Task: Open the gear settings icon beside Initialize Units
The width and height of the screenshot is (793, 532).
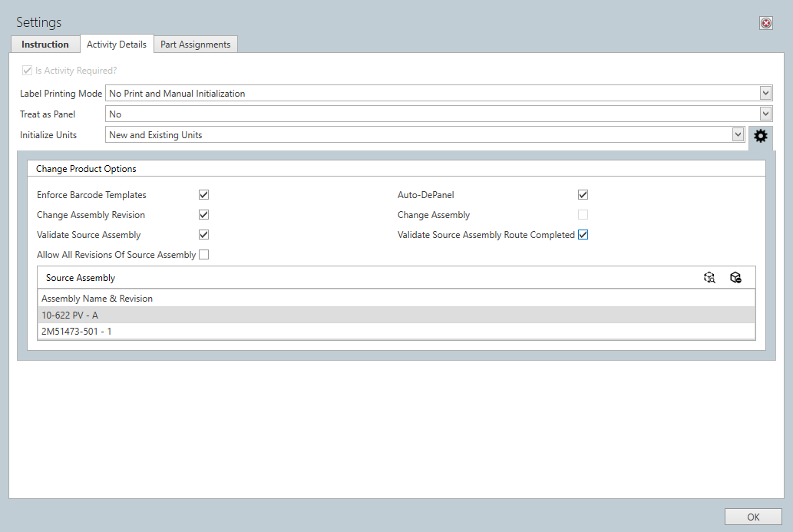Action: 760,136
